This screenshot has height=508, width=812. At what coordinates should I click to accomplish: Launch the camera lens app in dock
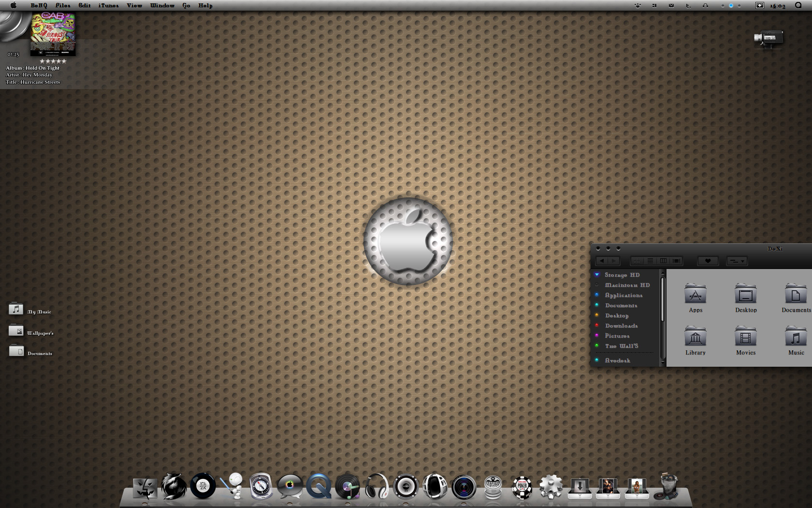tap(464, 487)
